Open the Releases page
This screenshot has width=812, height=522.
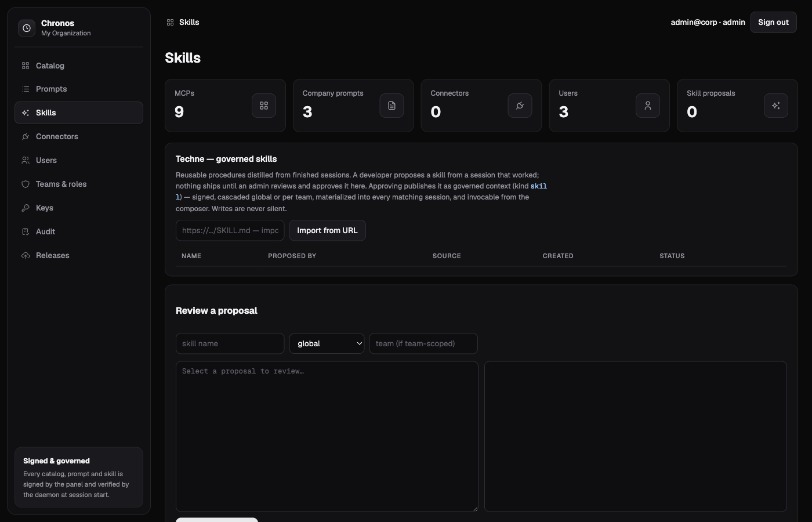pyautogui.click(x=79, y=255)
